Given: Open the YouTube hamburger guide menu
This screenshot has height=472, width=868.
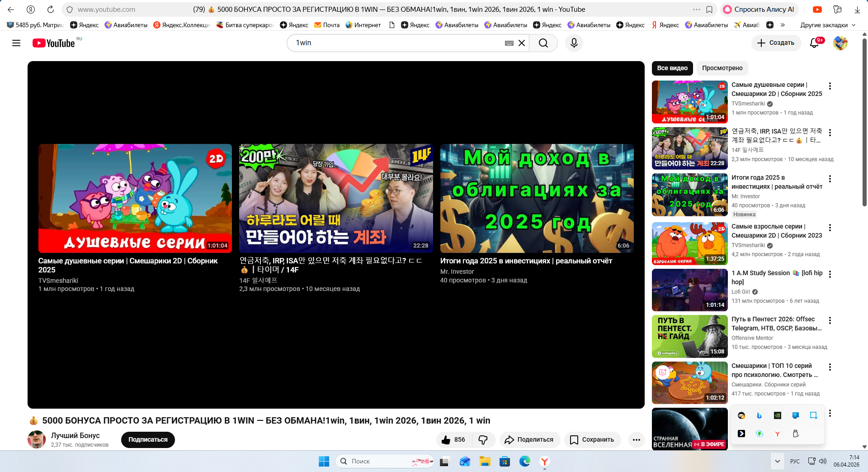Looking at the screenshot, I should click(16, 43).
